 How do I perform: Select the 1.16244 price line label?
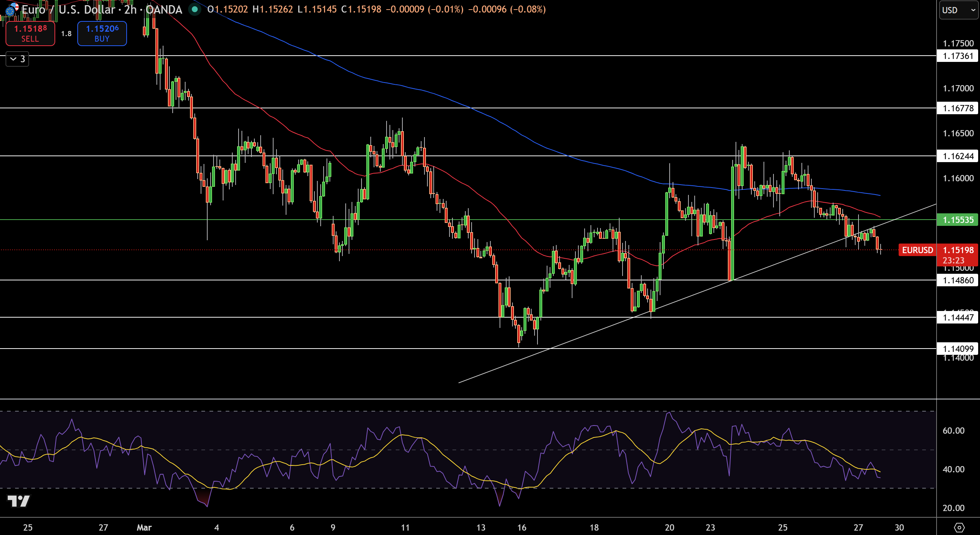tap(958, 156)
